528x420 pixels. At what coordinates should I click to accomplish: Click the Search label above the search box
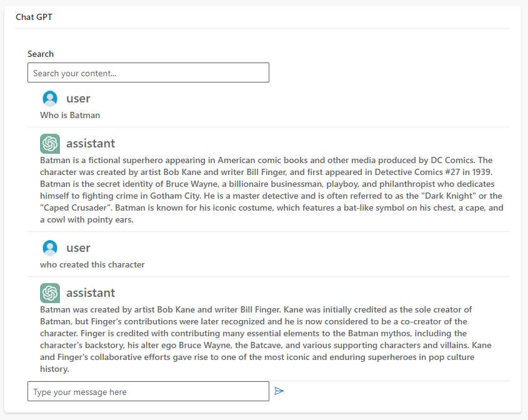(x=41, y=54)
